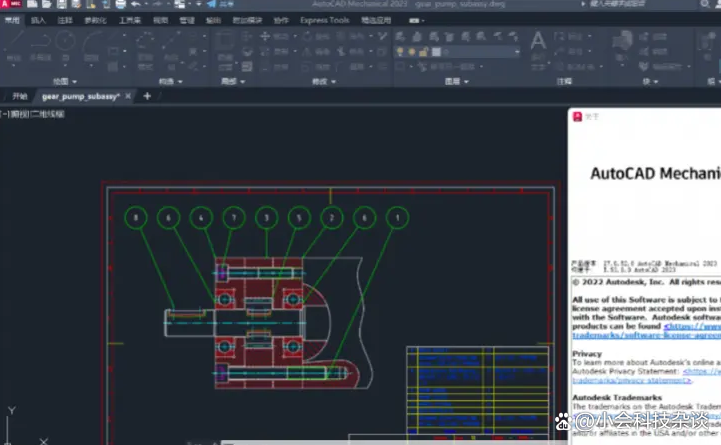The width and height of the screenshot is (721, 445).
Task: Click the plus button for new drawing tab
Action: pyautogui.click(x=147, y=96)
